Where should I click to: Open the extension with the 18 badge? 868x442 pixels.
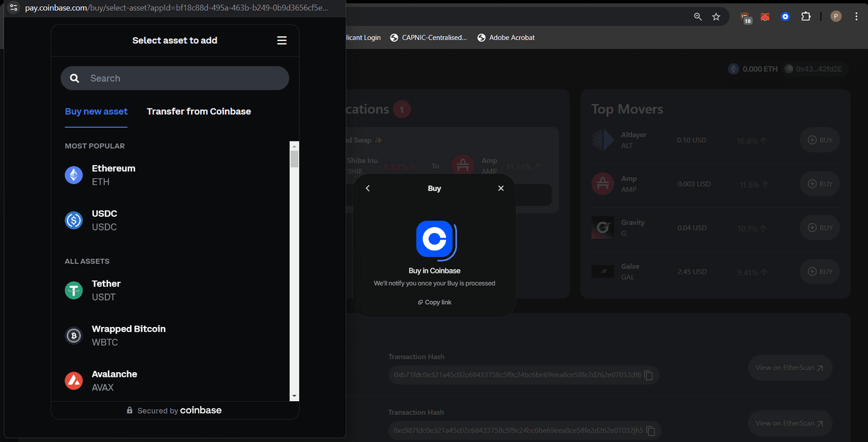(x=746, y=17)
